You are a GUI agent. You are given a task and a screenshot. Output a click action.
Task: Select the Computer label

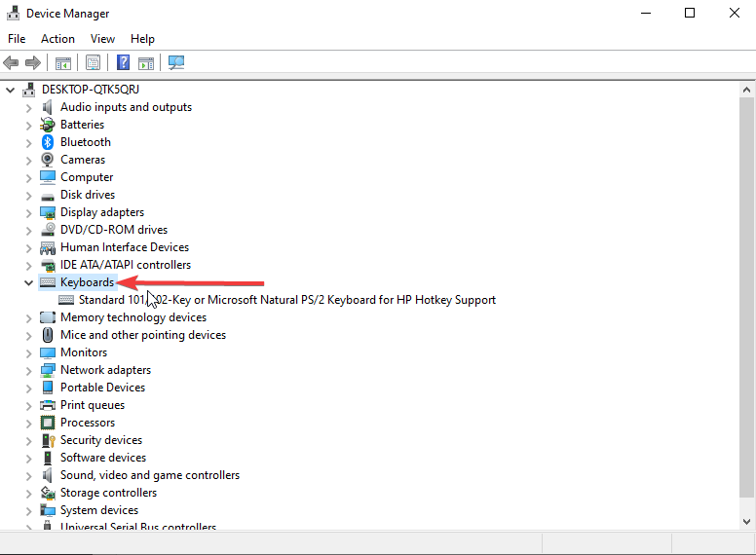pos(87,177)
